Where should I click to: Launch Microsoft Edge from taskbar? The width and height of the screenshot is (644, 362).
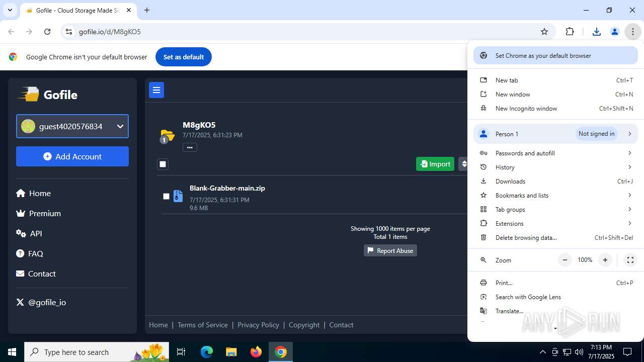point(207,352)
